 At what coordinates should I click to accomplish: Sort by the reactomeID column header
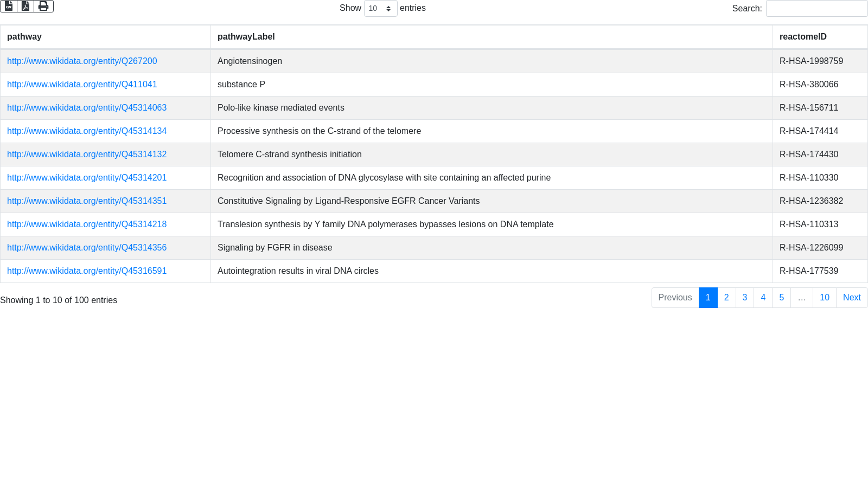820,37
